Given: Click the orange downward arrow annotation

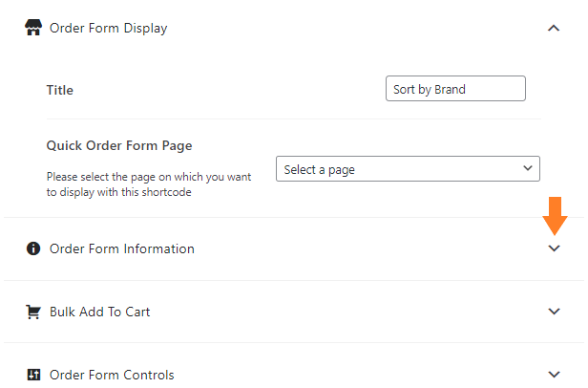Looking at the screenshot, I should click(x=555, y=216).
